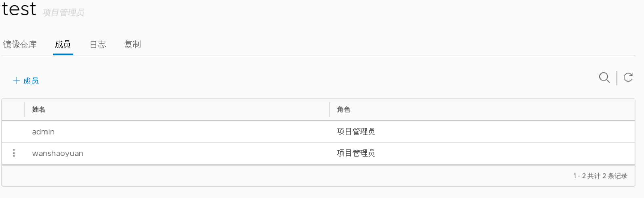644x198 pixels.
Task: Sort by the 姓名 column header
Action: pyautogui.click(x=38, y=110)
